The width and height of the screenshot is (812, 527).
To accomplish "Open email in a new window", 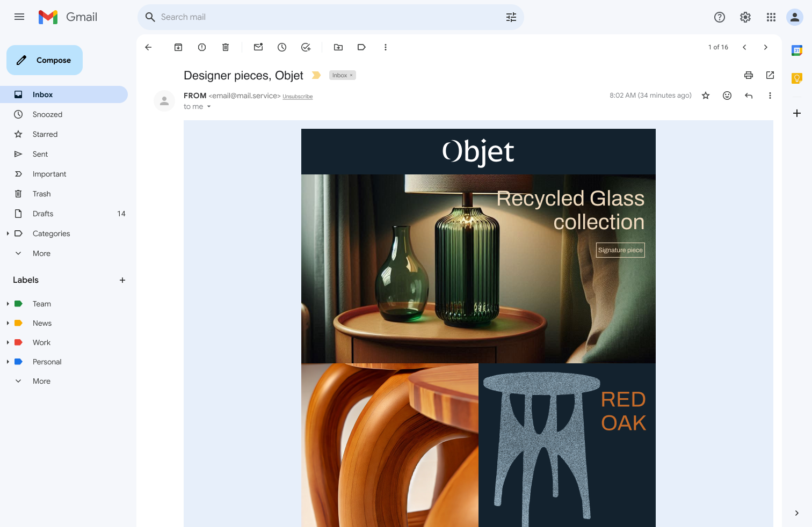I will [x=770, y=75].
